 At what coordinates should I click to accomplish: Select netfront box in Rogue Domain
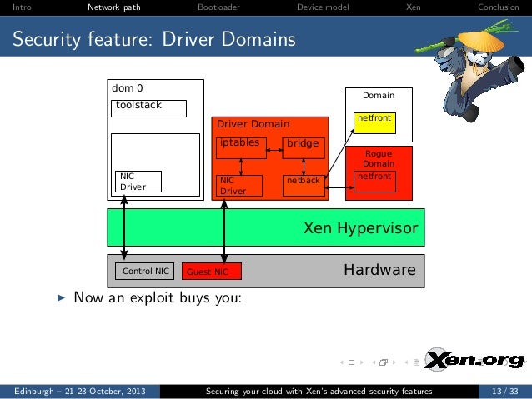click(374, 182)
